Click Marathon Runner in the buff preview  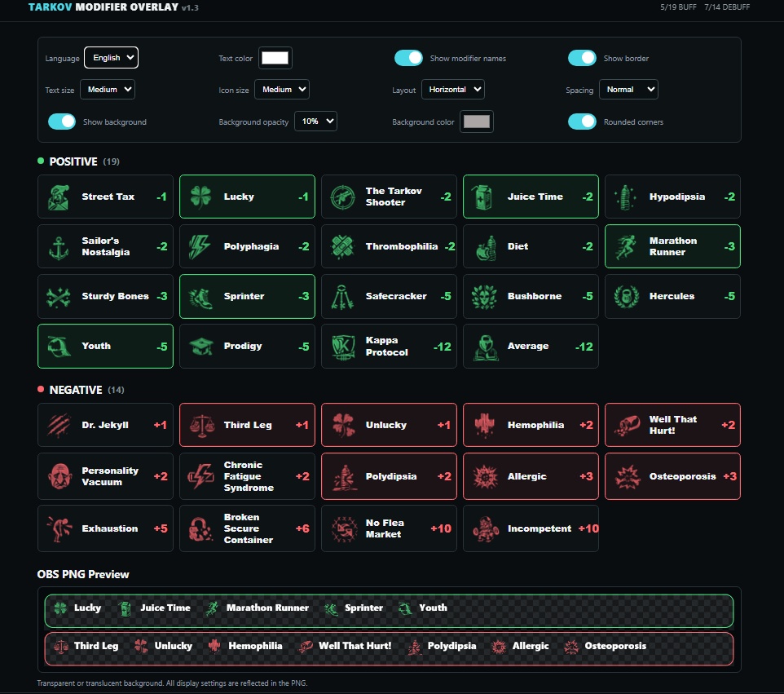tap(267, 608)
